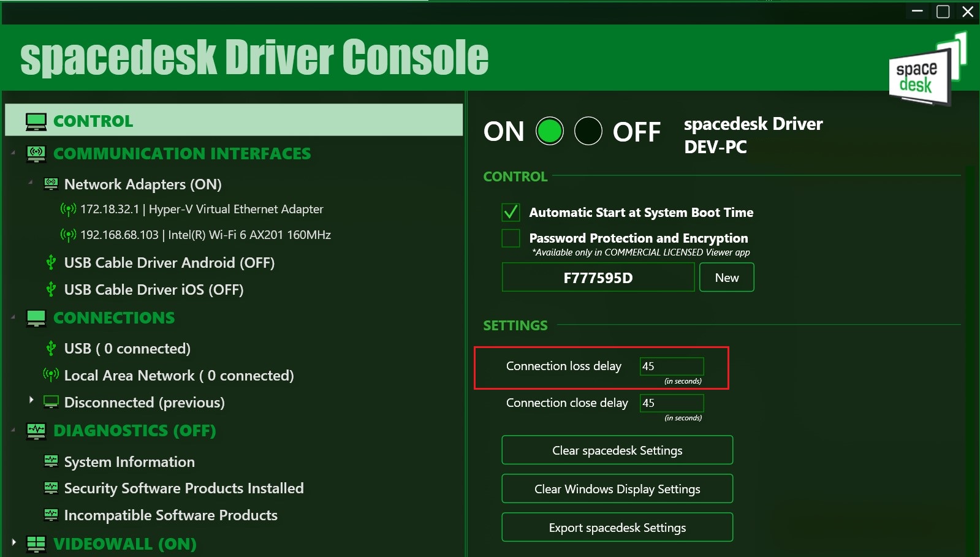Select the CONTROL item in sidebar
The width and height of the screenshot is (980, 557).
point(234,119)
